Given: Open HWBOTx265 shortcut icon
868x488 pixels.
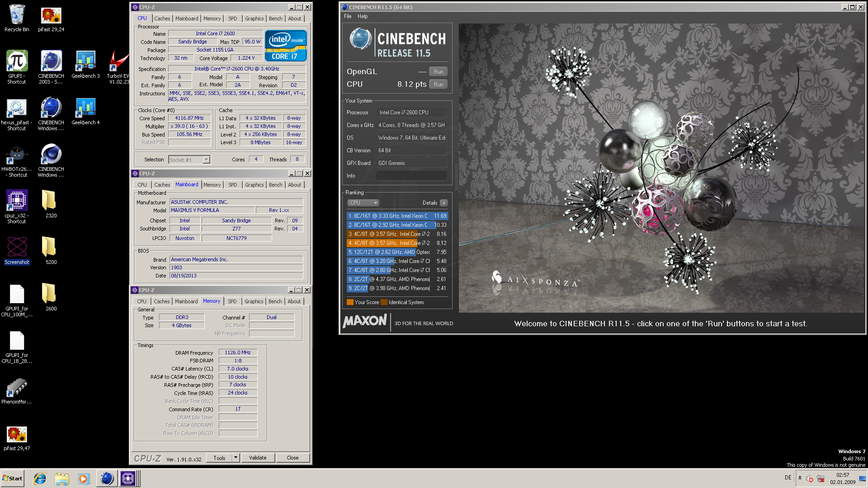Looking at the screenshot, I should (17, 160).
